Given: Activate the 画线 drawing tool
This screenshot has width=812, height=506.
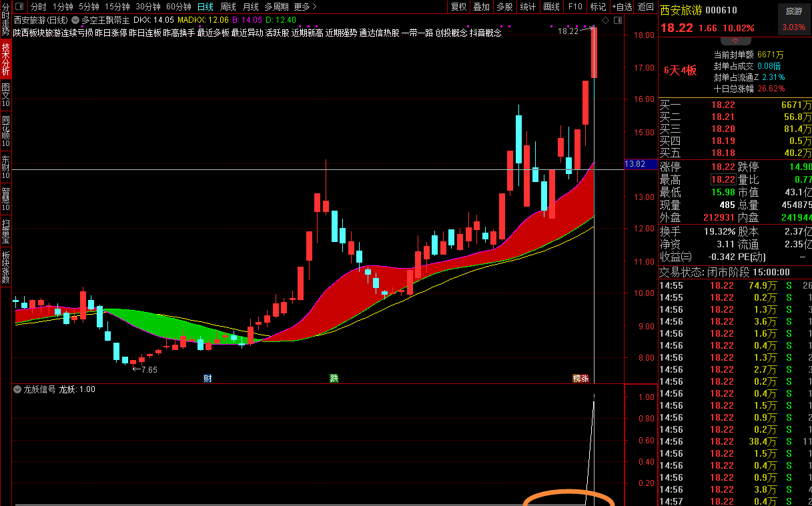Looking at the screenshot, I should coord(551,7).
